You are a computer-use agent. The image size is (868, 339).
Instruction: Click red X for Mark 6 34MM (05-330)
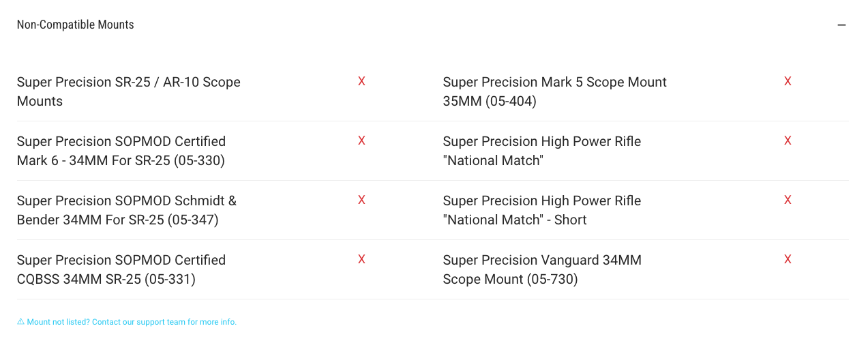pos(361,141)
